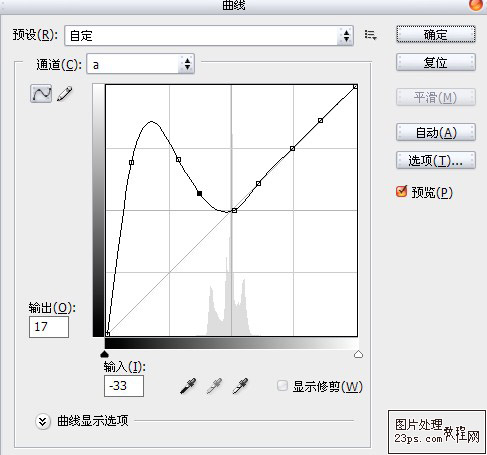Image resolution: width=487 pixels, height=455 pixels.
Task: Pick the white point eyedropper
Action: click(240, 386)
